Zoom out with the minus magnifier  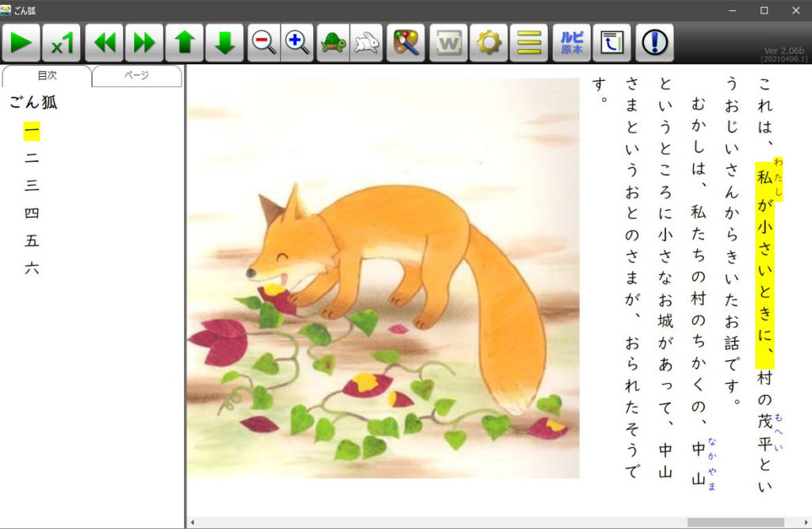(263, 43)
